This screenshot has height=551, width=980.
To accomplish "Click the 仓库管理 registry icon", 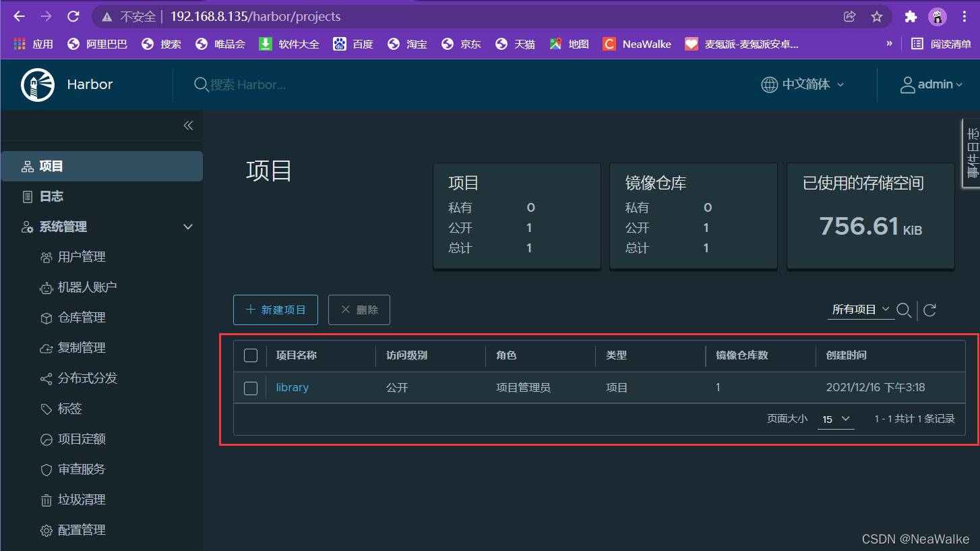I will point(46,317).
